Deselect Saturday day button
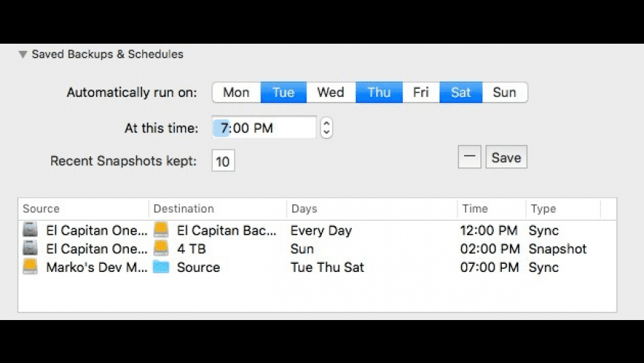Image resolution: width=644 pixels, height=363 pixels. click(x=460, y=93)
